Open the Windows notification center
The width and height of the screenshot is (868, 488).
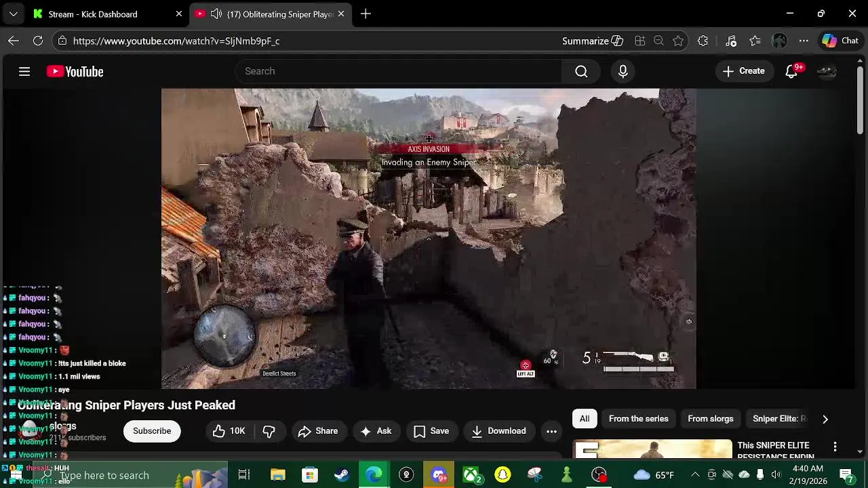point(846,475)
